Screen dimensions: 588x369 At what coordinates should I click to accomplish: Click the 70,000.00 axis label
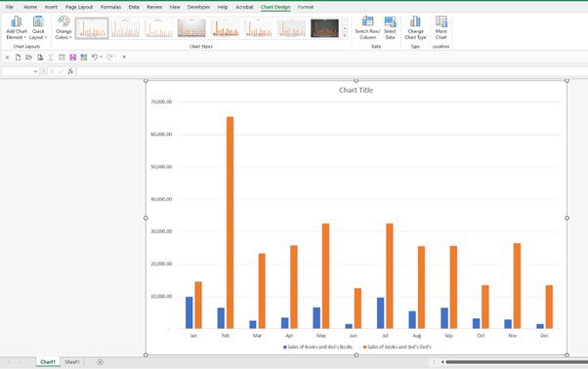coord(161,102)
